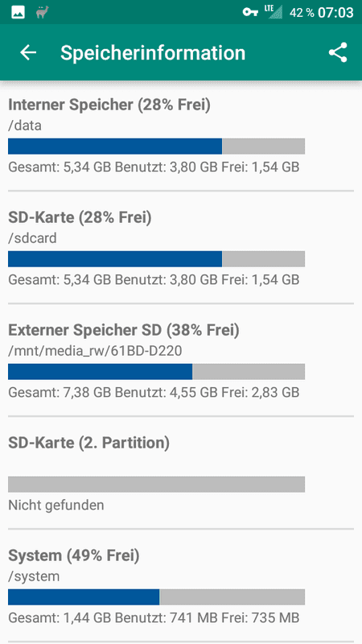Tap the LTE signal indicator
This screenshot has width=362, height=644.
click(275, 12)
